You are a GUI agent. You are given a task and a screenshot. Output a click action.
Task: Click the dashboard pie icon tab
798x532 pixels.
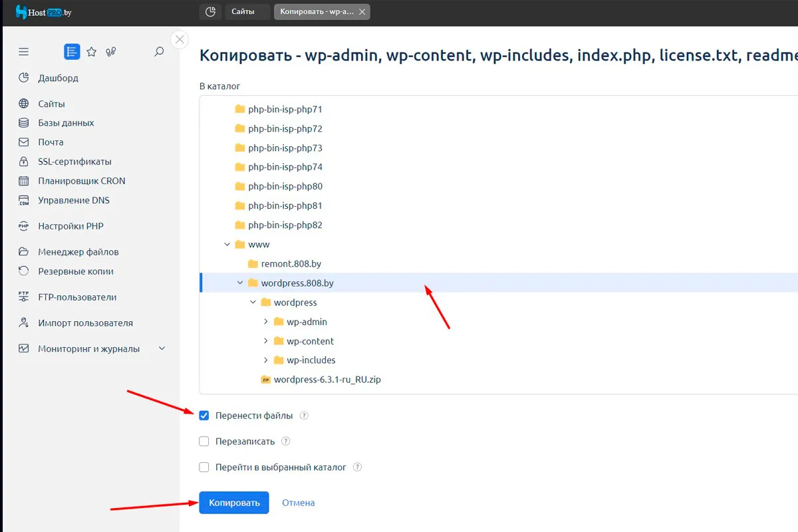pos(210,12)
